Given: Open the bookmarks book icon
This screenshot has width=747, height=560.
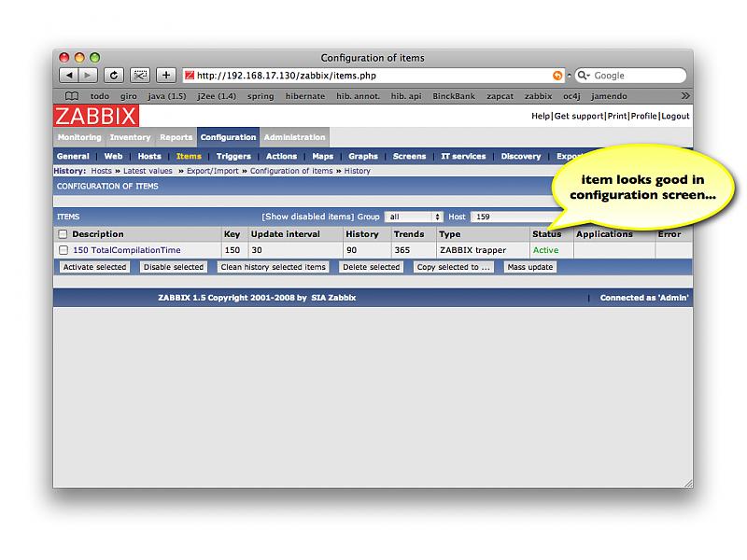Looking at the screenshot, I should tap(72, 96).
